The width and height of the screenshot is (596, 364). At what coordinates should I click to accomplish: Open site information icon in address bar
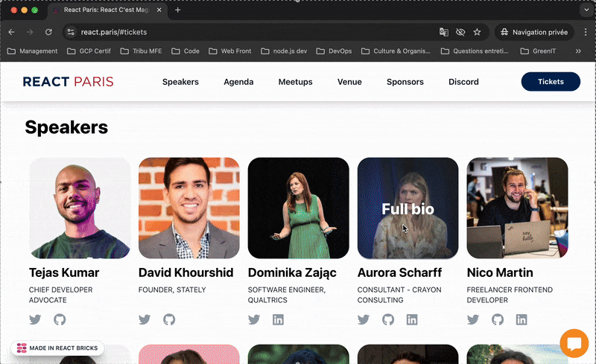(71, 32)
